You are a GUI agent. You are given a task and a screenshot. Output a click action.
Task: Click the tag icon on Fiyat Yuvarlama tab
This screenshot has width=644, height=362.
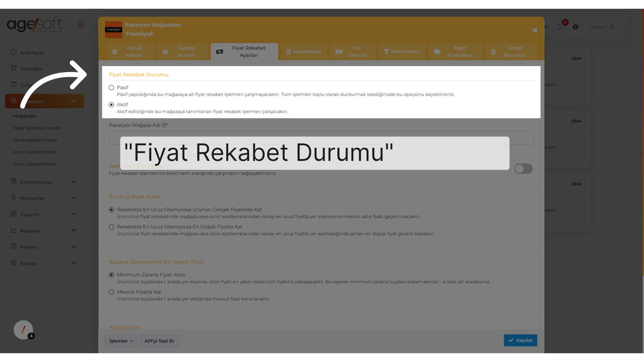click(x=437, y=52)
